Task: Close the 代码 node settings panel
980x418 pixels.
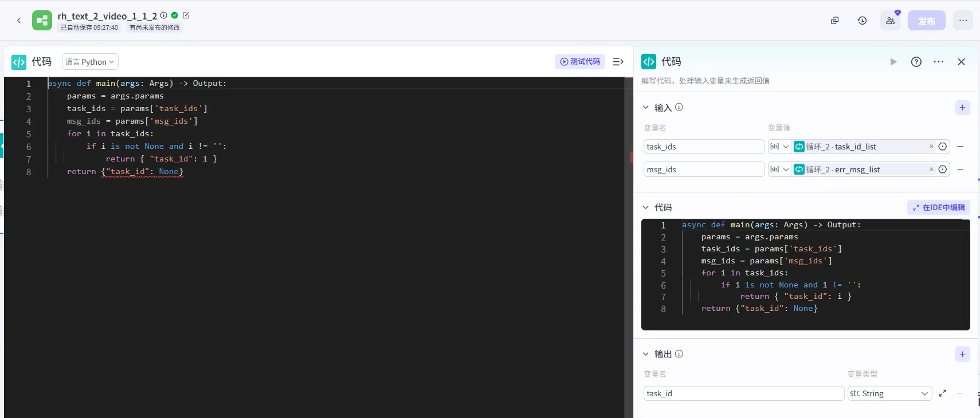Action: click(x=962, y=62)
